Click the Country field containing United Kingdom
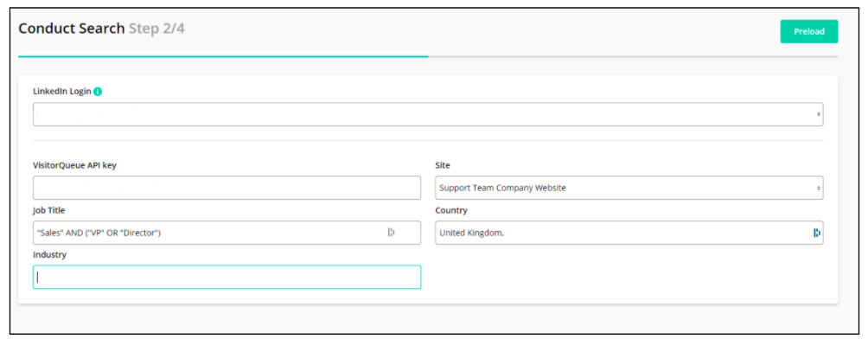This screenshot has width=868, height=346. pos(629,233)
